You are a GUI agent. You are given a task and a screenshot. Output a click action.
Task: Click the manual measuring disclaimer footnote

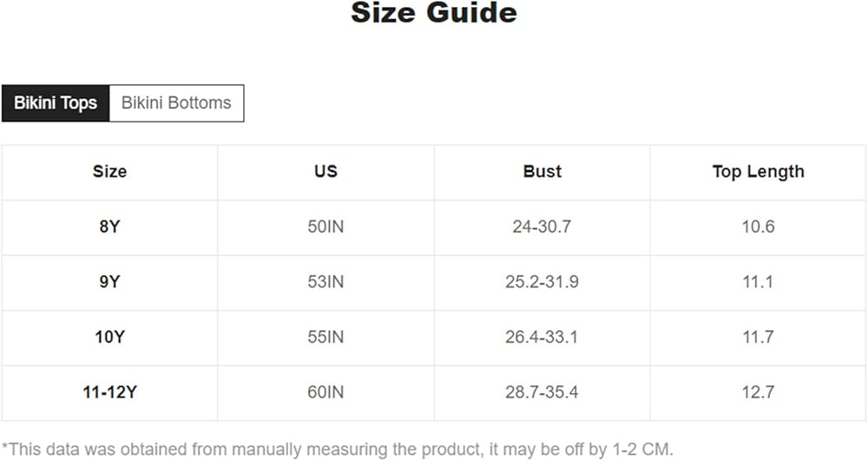click(x=337, y=450)
